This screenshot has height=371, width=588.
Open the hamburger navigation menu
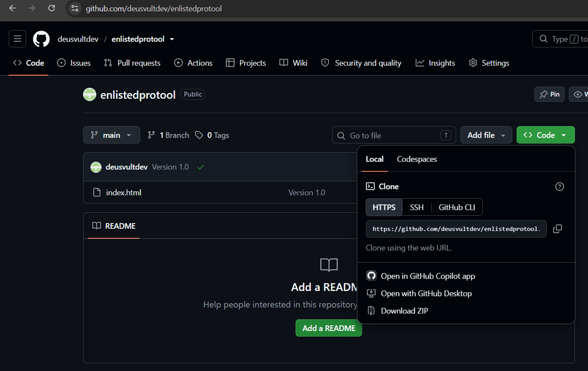(x=17, y=39)
